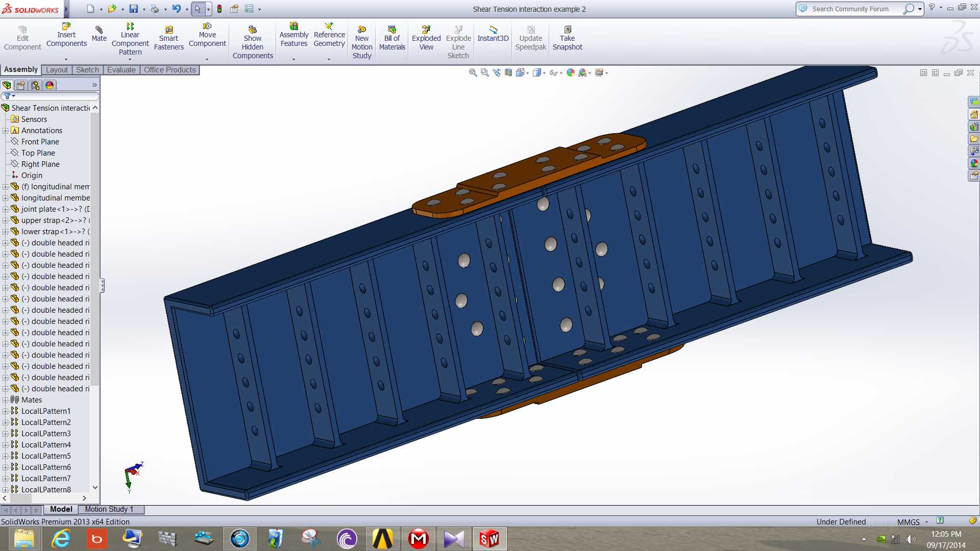The width and height of the screenshot is (980, 551).
Task: Launch Smart Fasteners
Action: pyautogui.click(x=169, y=38)
